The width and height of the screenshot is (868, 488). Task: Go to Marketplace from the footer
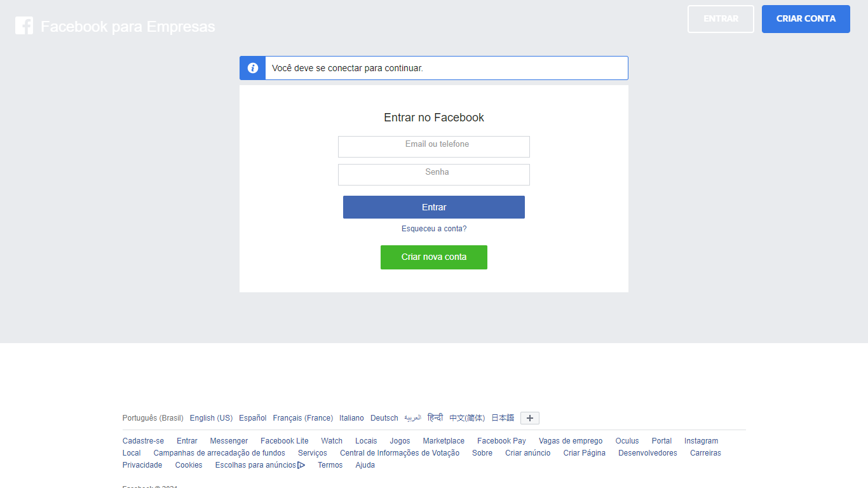click(444, 441)
